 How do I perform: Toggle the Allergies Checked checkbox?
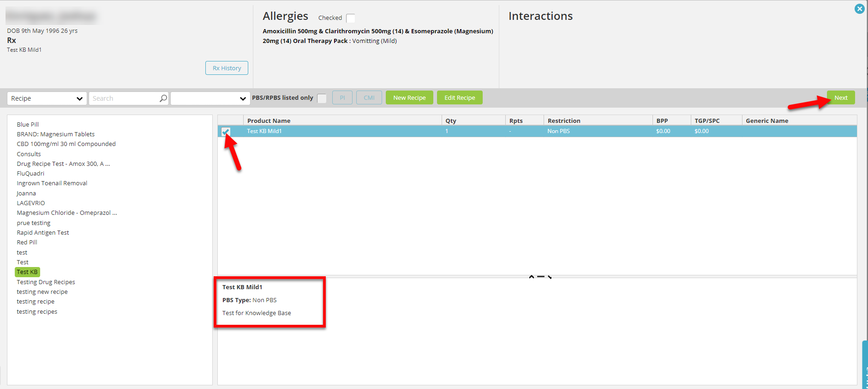click(351, 18)
